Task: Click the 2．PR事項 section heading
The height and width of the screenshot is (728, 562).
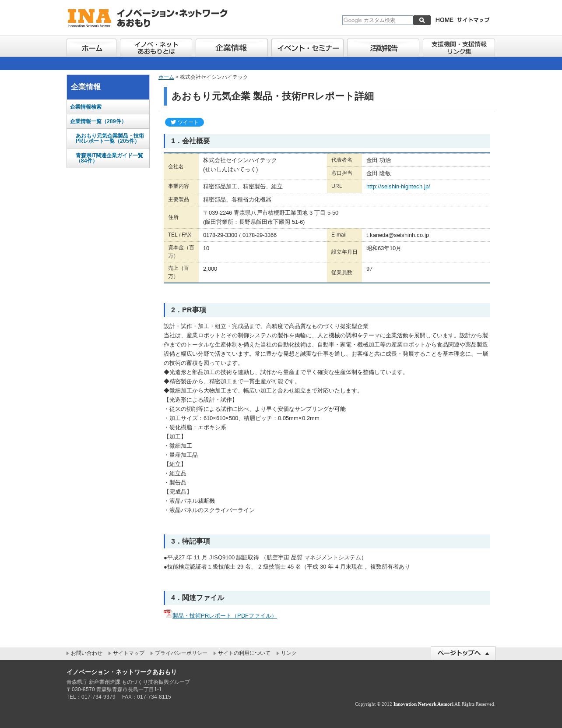Action: coord(327,310)
